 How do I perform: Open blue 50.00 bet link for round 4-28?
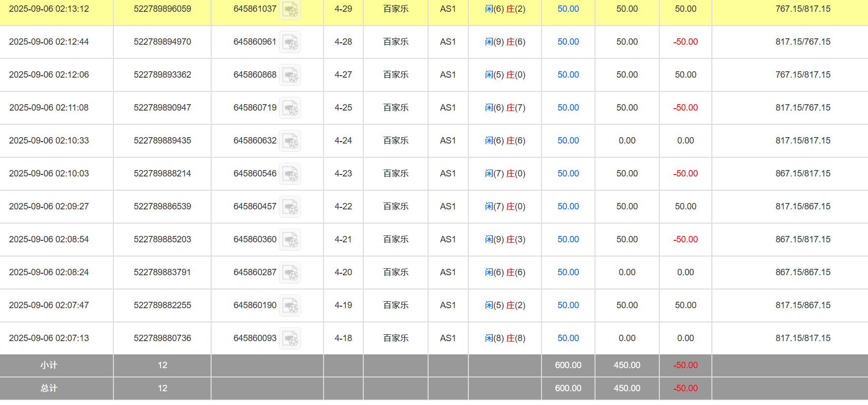click(x=568, y=42)
